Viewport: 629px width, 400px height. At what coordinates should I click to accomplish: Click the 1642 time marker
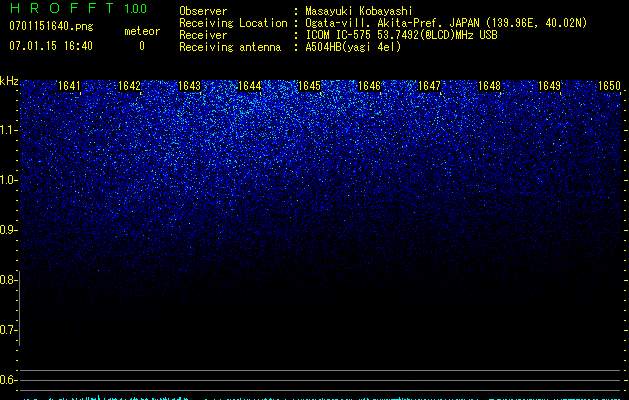pos(130,86)
